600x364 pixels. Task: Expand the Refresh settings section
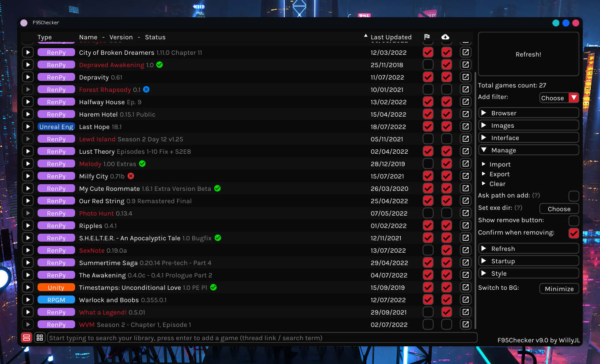coord(528,249)
